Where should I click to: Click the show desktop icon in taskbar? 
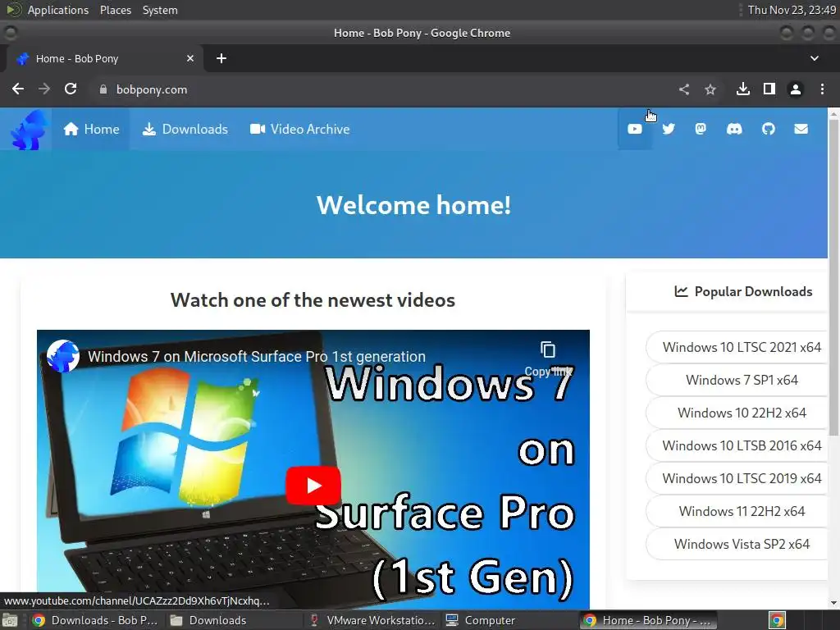point(10,620)
